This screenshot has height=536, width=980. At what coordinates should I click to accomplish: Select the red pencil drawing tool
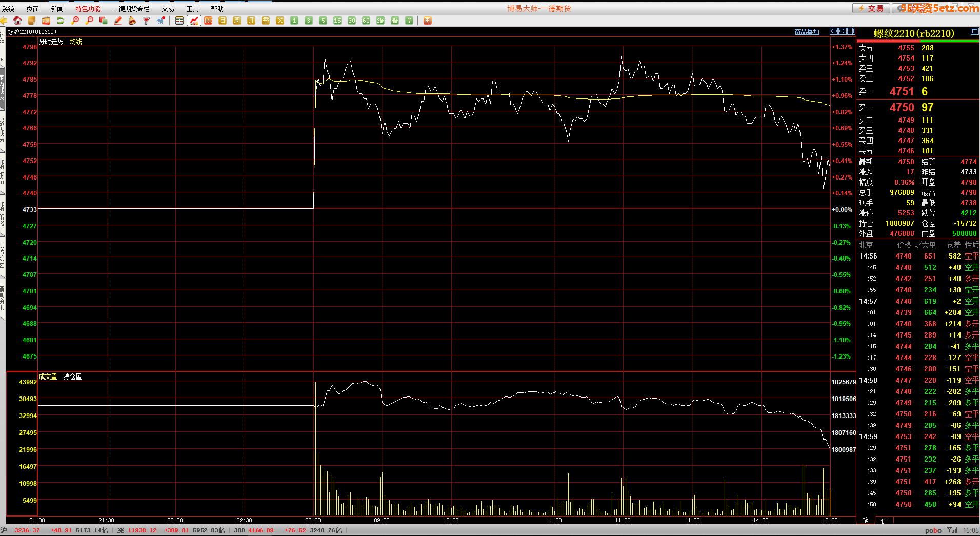click(118, 21)
